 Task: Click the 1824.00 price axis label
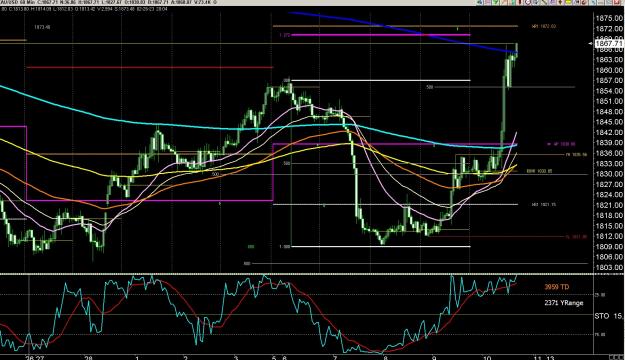609,195
